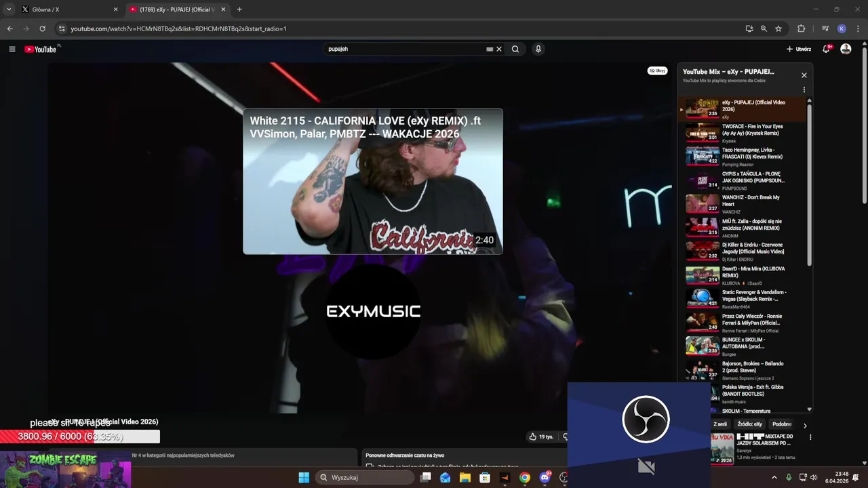Run search with the magnifier button
Image resolution: width=868 pixels, height=488 pixels.
515,49
